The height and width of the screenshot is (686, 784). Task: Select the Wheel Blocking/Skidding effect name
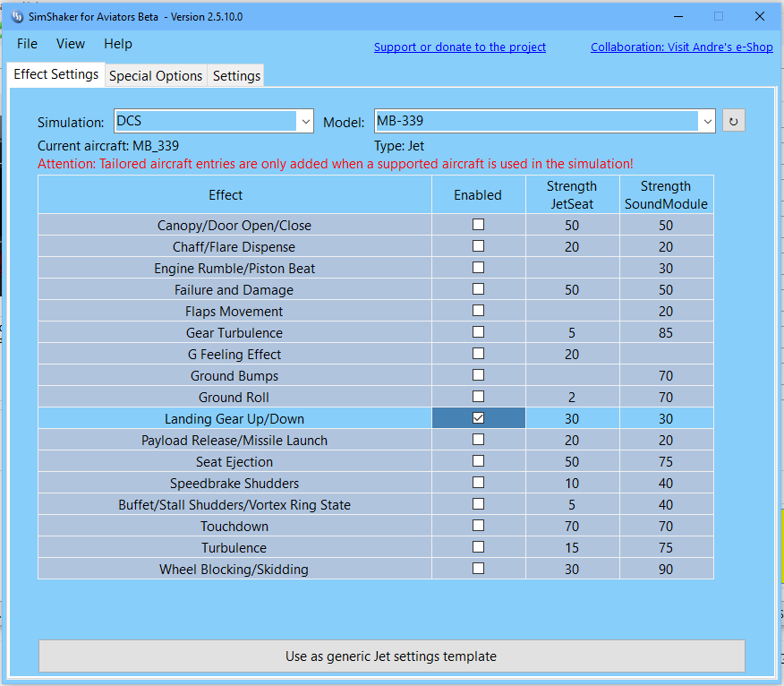pos(234,570)
